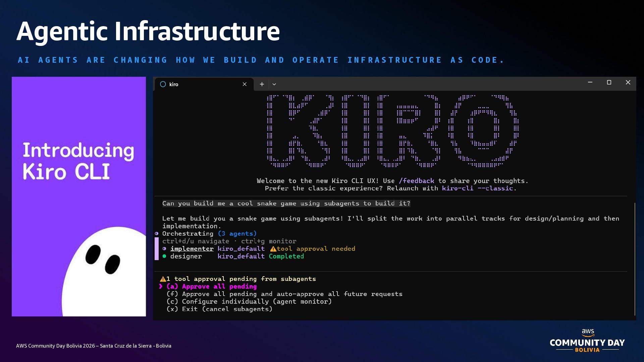
Task: Close the kiro terminal tab
Action: (245, 84)
